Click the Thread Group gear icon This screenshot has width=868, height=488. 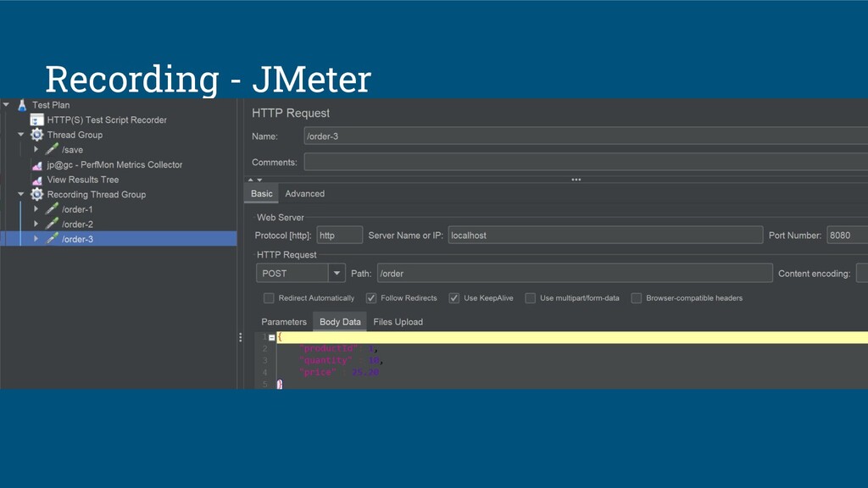(x=36, y=135)
